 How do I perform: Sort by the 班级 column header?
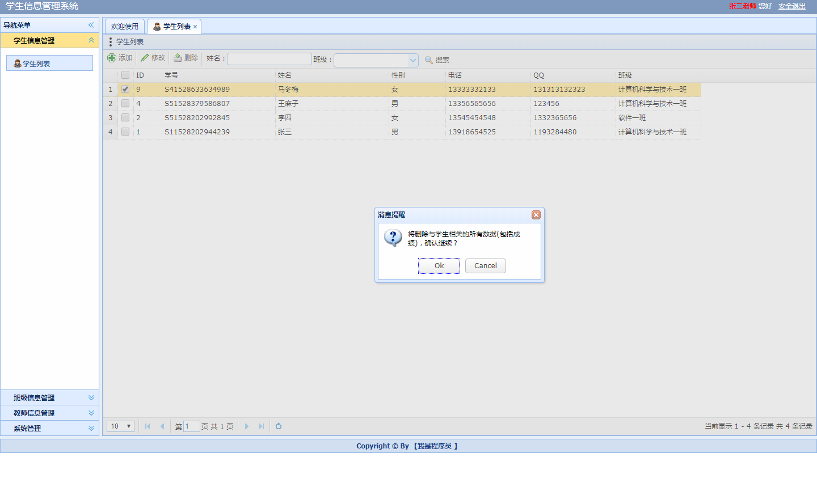point(658,75)
